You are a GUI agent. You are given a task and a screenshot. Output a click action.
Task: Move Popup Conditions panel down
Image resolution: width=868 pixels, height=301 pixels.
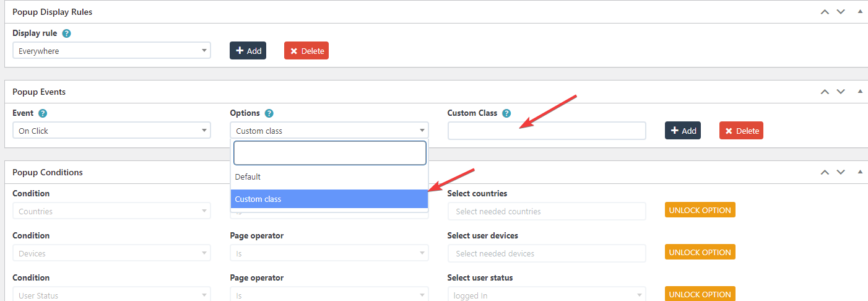841,172
